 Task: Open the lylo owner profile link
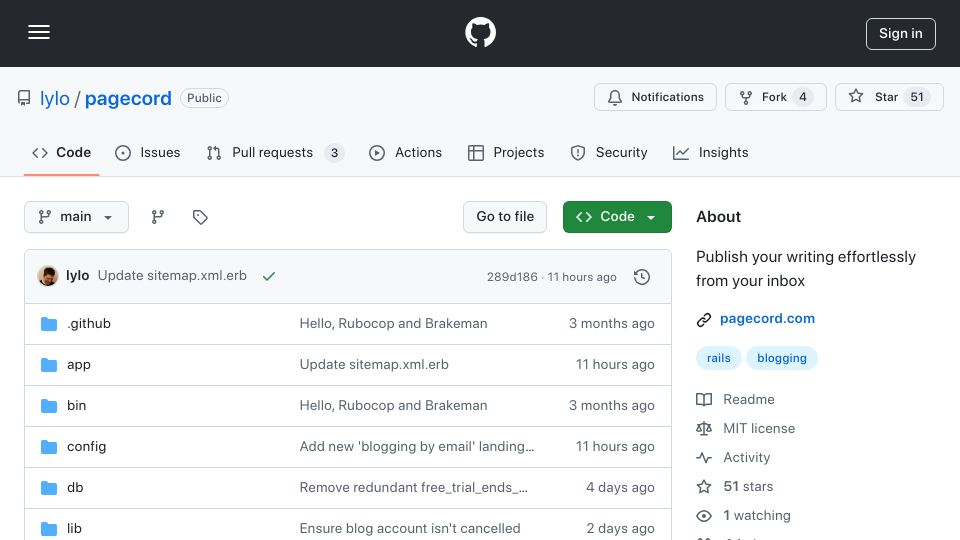pos(54,98)
